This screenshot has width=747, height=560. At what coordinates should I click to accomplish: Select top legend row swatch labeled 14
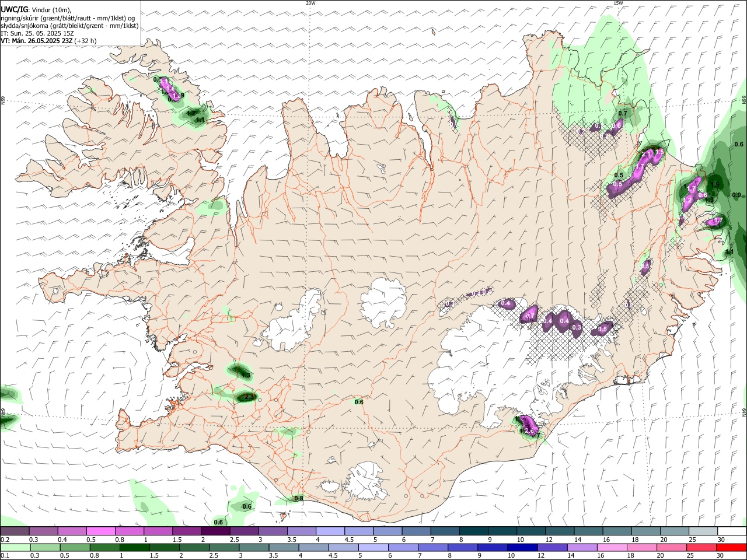pyautogui.click(x=588, y=531)
